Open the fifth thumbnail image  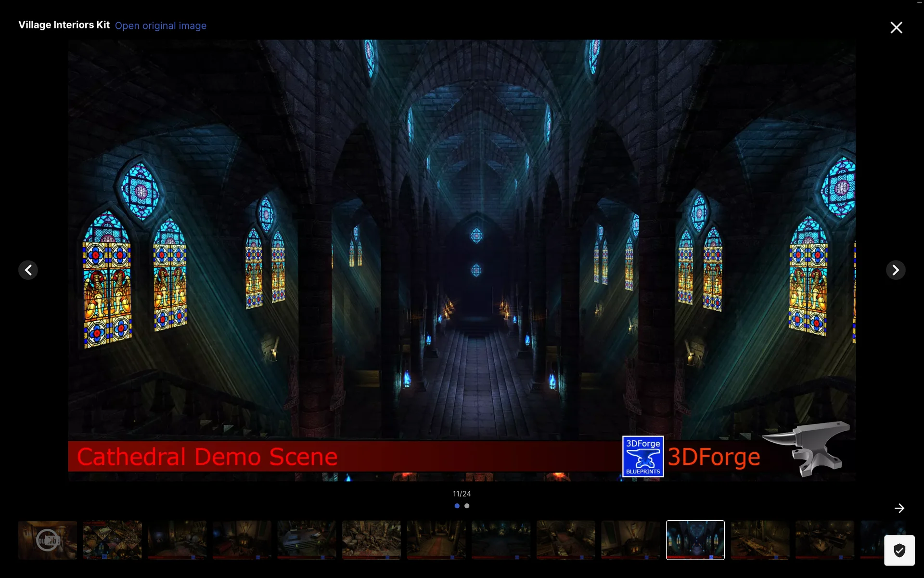tap(307, 539)
